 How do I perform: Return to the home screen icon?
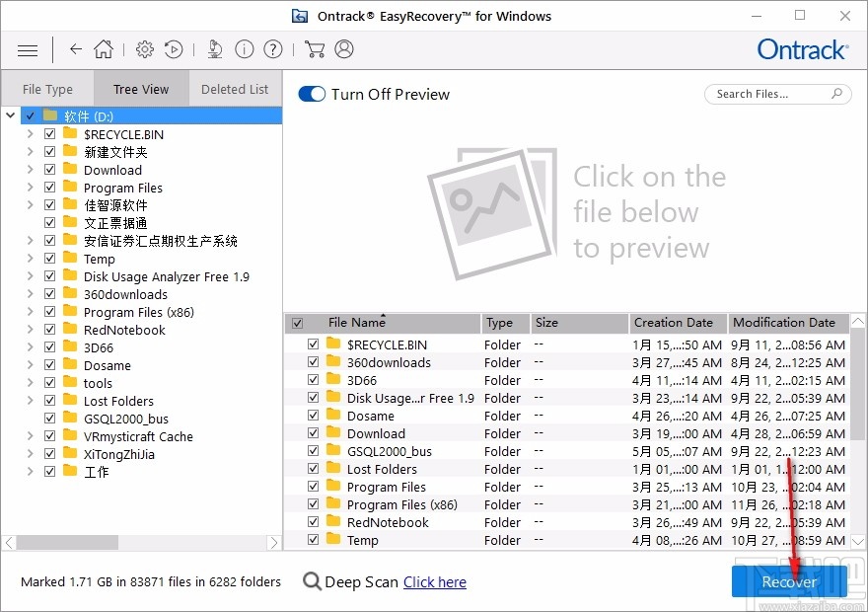click(104, 49)
